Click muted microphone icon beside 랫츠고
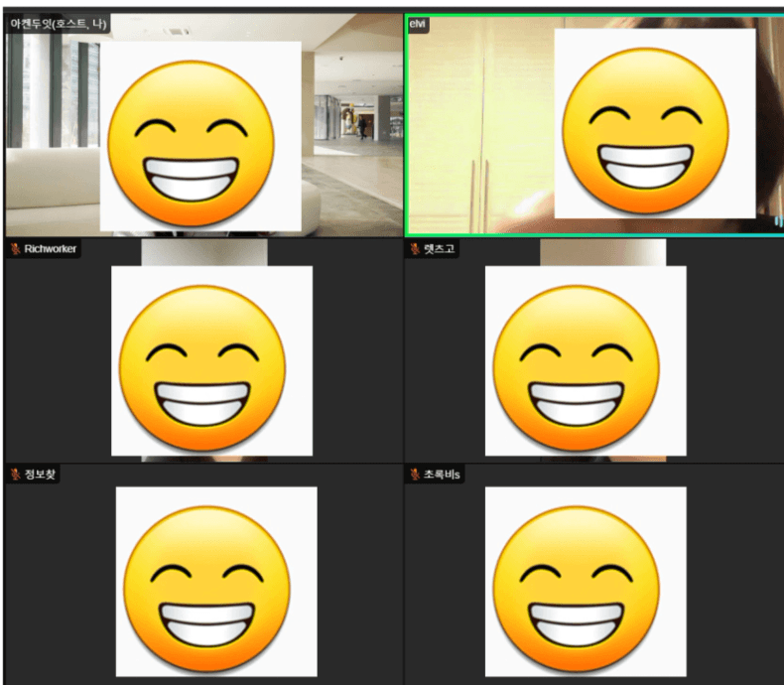 click(x=415, y=249)
